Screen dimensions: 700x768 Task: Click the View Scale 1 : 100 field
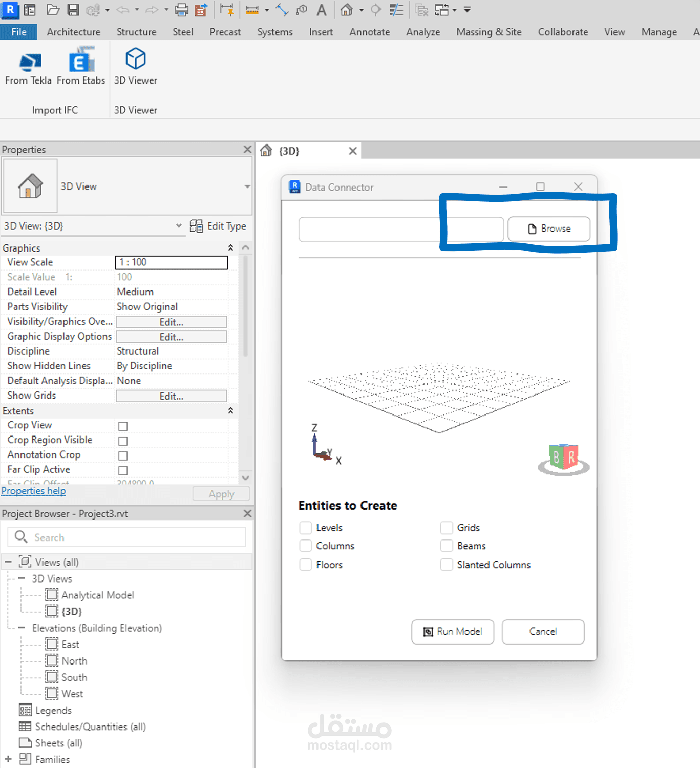point(172,262)
